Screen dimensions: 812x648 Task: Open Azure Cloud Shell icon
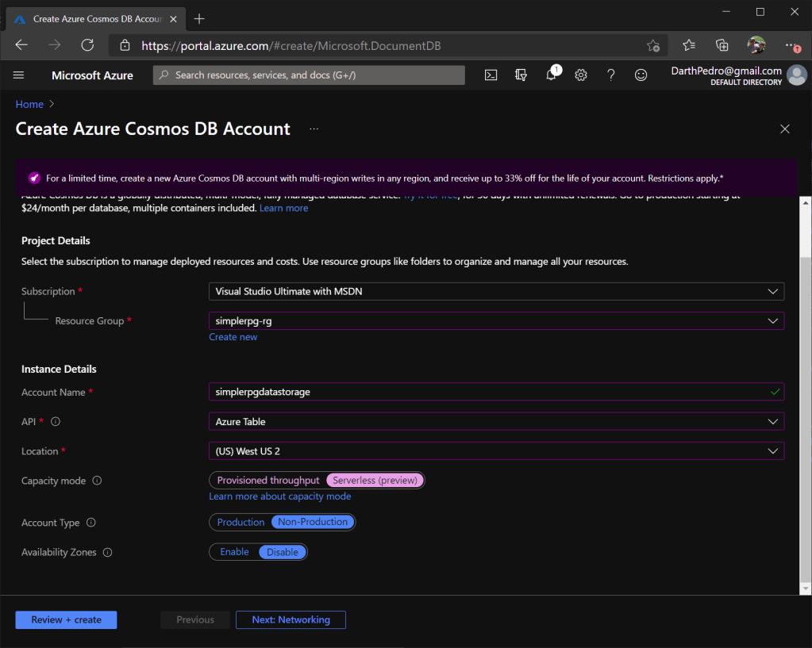491,75
